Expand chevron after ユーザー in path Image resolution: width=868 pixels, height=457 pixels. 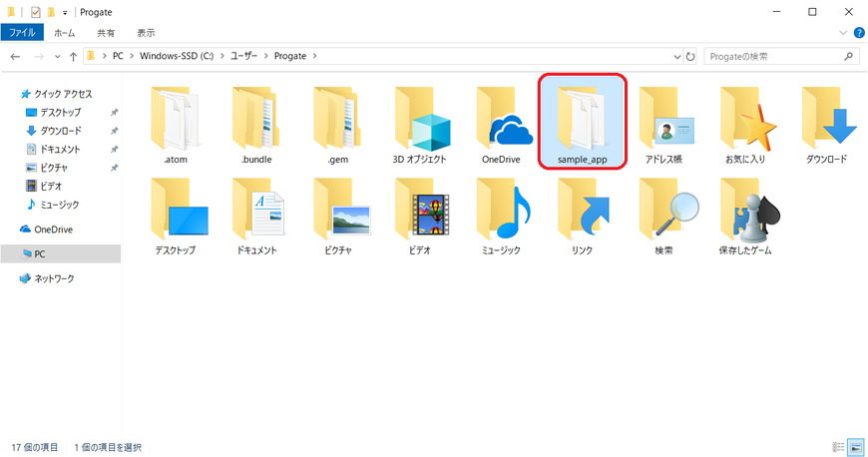[x=265, y=56]
